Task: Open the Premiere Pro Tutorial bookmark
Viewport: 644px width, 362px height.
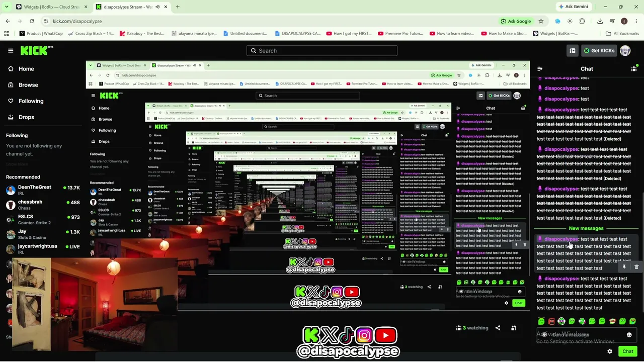Action: point(400,34)
